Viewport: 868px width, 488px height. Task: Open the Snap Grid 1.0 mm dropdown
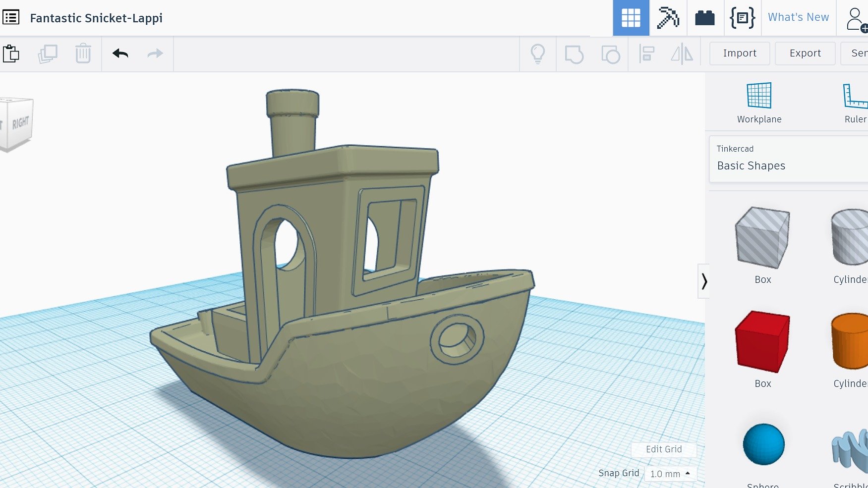[670, 474]
